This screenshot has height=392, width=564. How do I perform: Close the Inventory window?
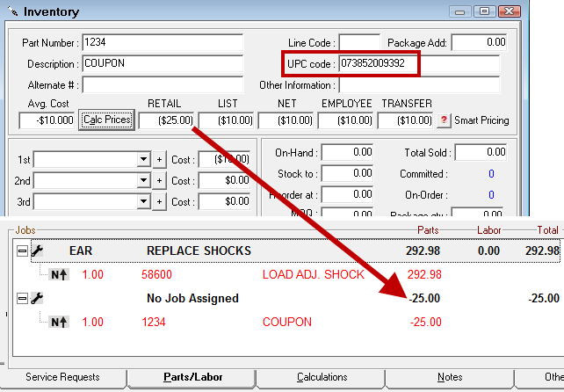510,11
